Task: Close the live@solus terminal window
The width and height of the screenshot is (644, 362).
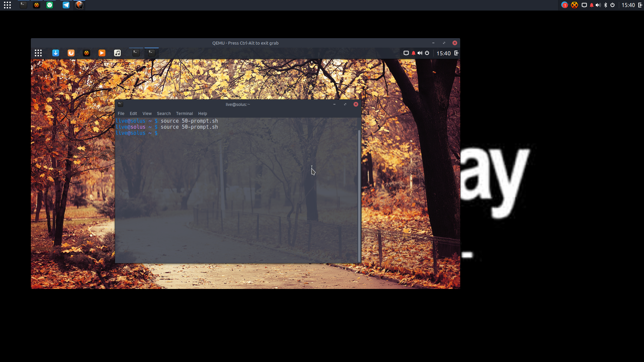Action: [x=356, y=104]
